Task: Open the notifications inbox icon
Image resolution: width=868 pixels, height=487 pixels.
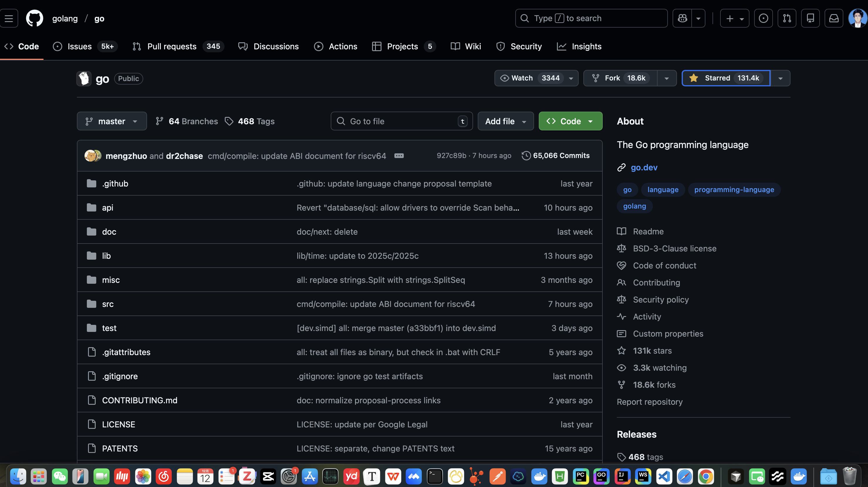Action: click(x=834, y=18)
